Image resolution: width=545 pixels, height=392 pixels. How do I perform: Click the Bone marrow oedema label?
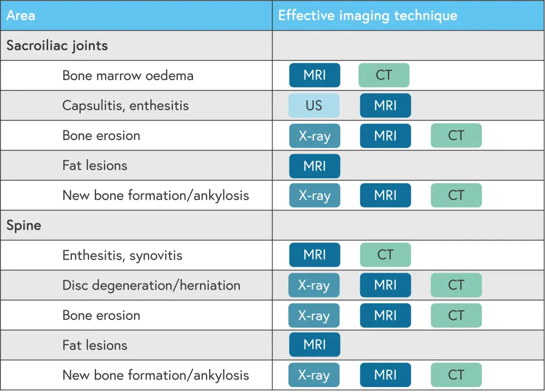(x=128, y=75)
